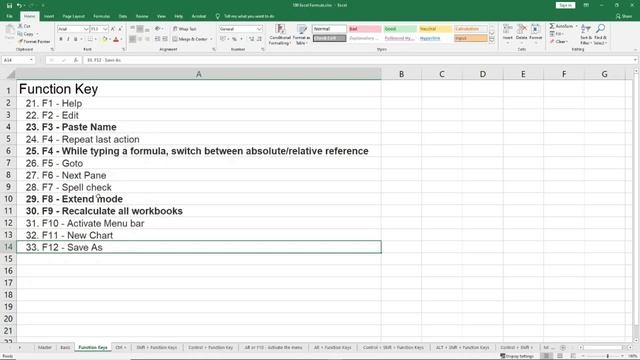Open the Review ribbon tab

[142, 16]
